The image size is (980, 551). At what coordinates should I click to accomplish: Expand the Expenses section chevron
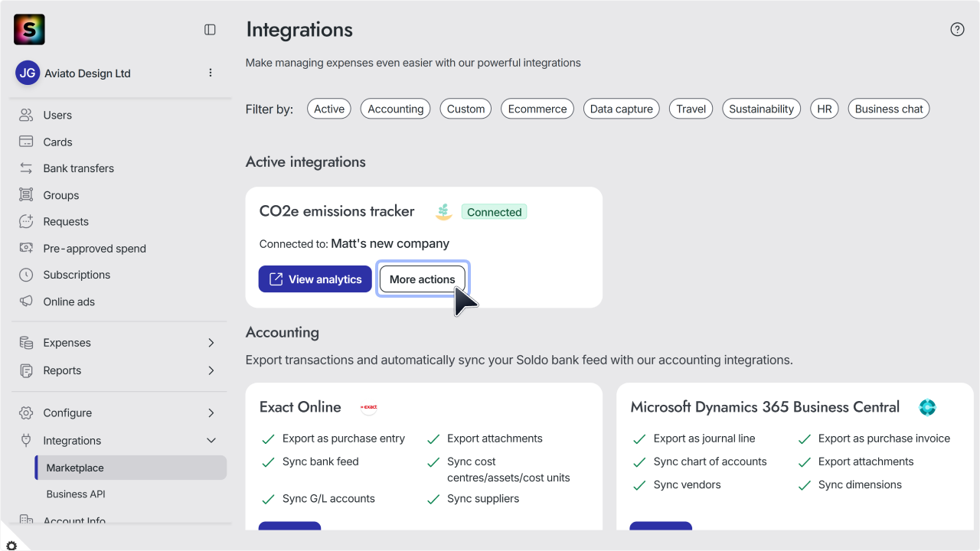pos(211,343)
